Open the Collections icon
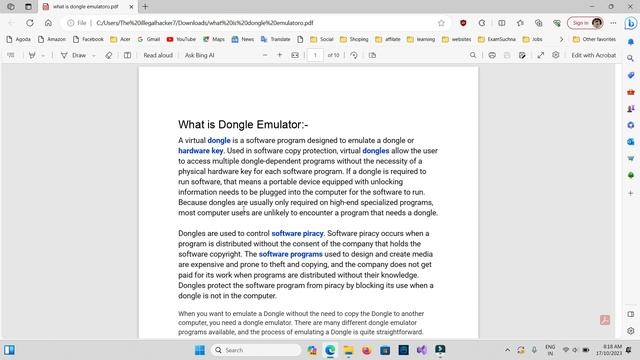640x360 pixels. pos(538,23)
